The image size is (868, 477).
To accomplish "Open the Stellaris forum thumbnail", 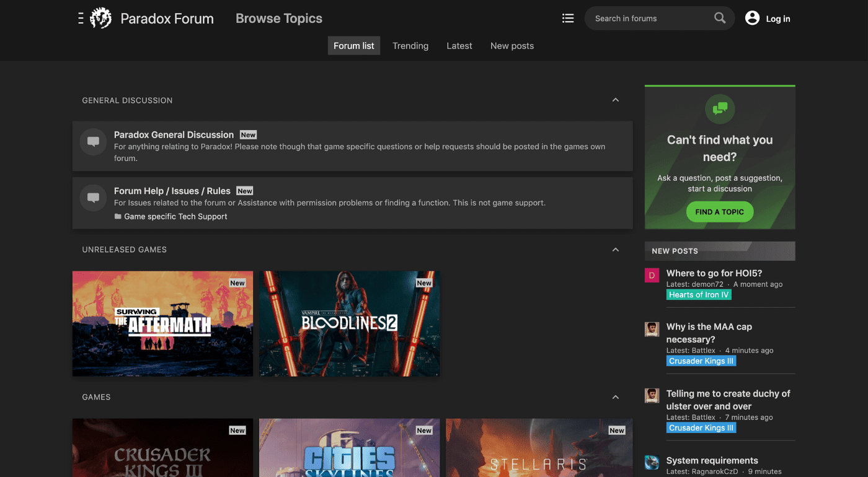I will tap(539, 447).
